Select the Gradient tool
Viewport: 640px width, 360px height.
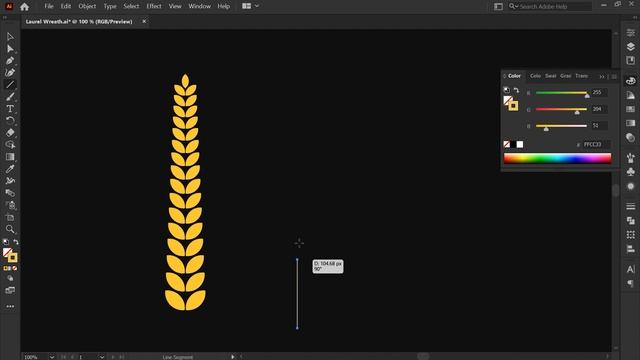pos(10,157)
